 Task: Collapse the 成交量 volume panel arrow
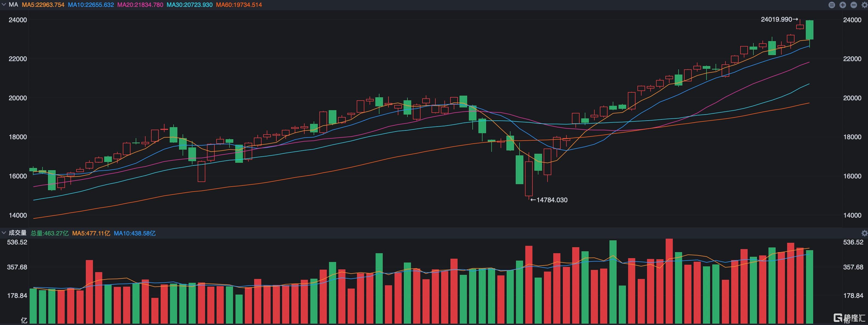point(4,233)
